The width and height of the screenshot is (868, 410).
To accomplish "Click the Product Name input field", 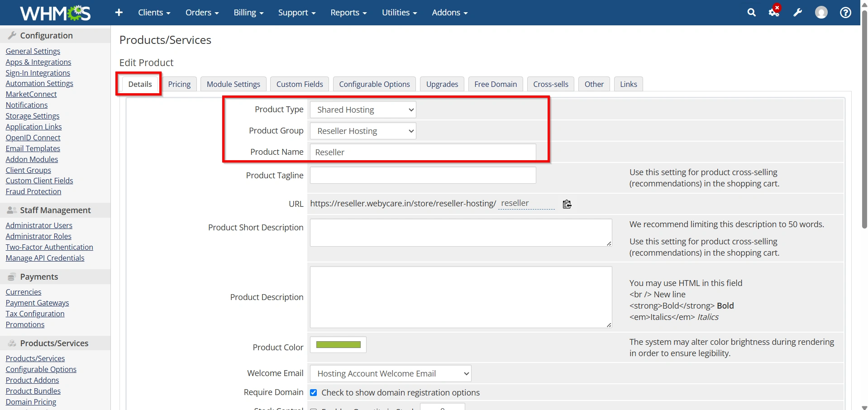I will coord(423,152).
